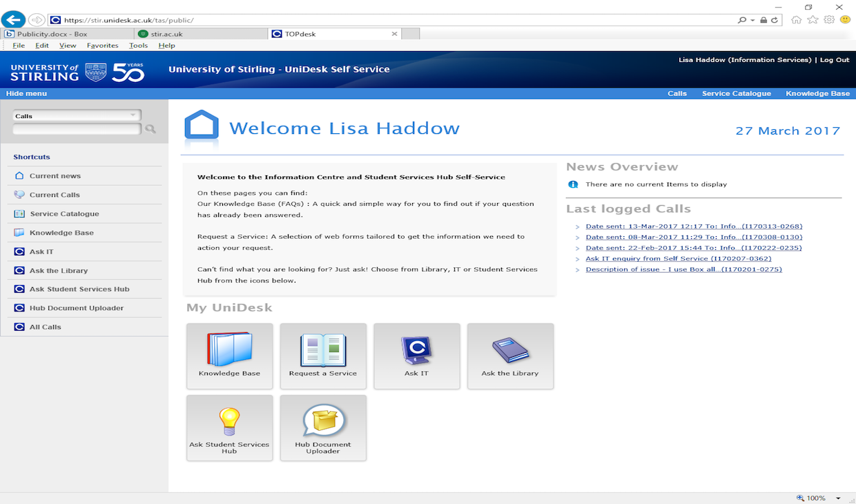
Task: Expand the Calls search category dropdown
Action: 133,115
